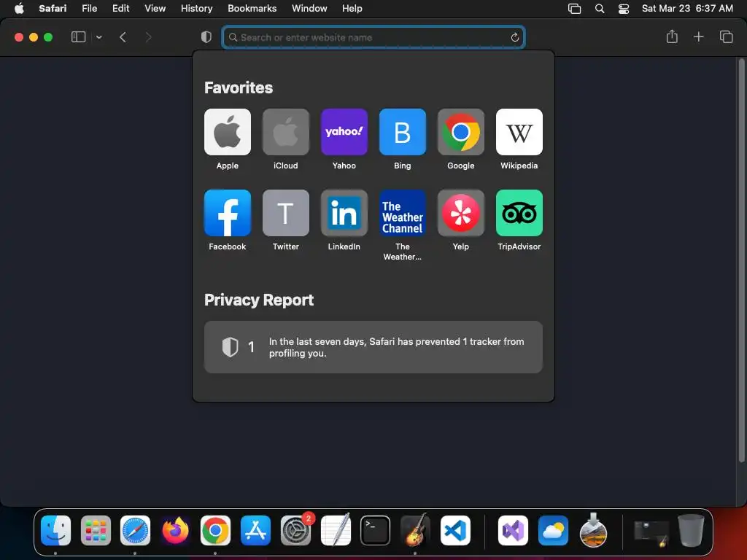
Task: Open the Apple system menu
Action: pyautogui.click(x=19, y=9)
